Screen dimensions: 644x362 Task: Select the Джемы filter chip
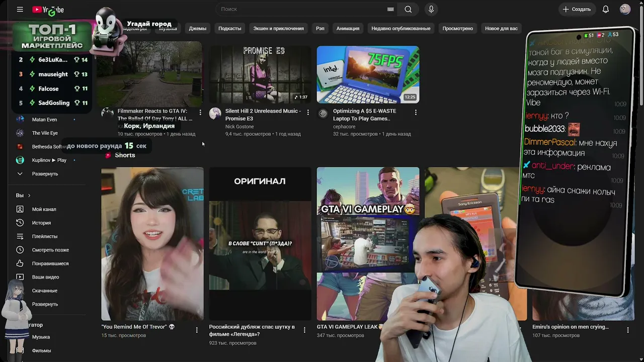point(197,29)
